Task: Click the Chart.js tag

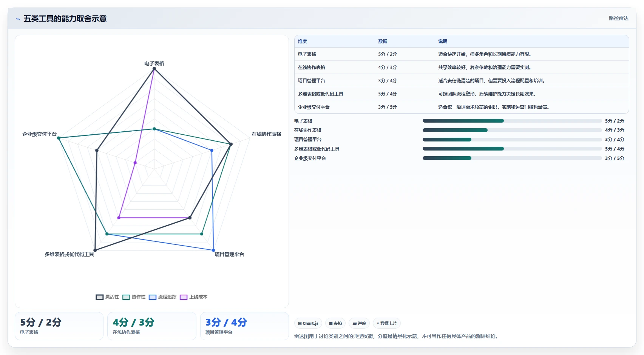Action: pyautogui.click(x=308, y=323)
